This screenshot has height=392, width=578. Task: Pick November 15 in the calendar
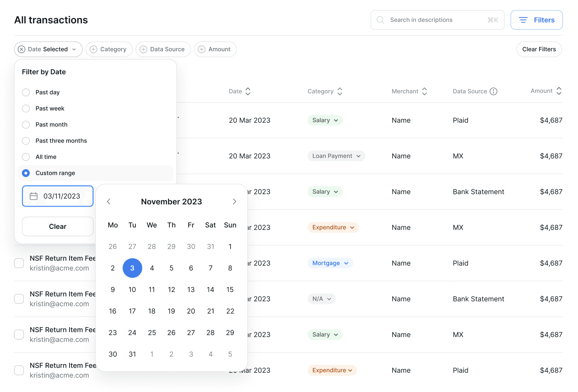click(x=230, y=290)
